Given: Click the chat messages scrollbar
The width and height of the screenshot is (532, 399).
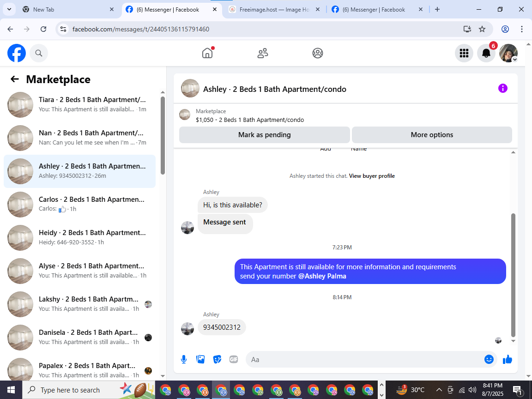Looking at the screenshot, I should click(513, 275).
